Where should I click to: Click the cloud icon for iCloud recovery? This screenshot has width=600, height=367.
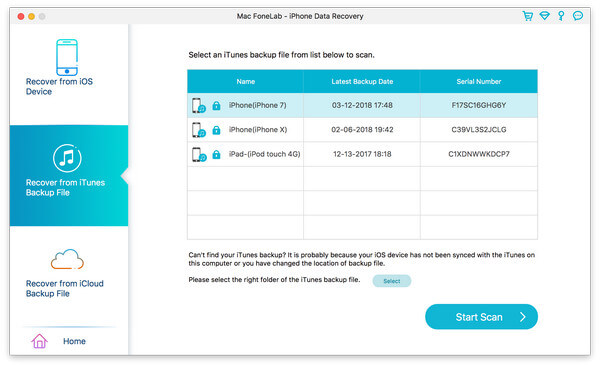click(67, 259)
